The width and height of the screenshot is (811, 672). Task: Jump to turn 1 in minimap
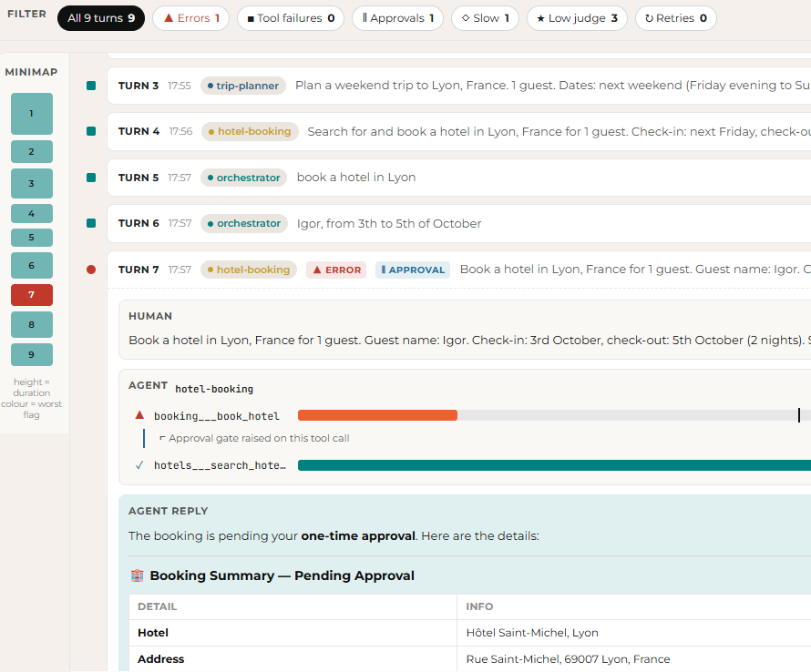(x=32, y=114)
